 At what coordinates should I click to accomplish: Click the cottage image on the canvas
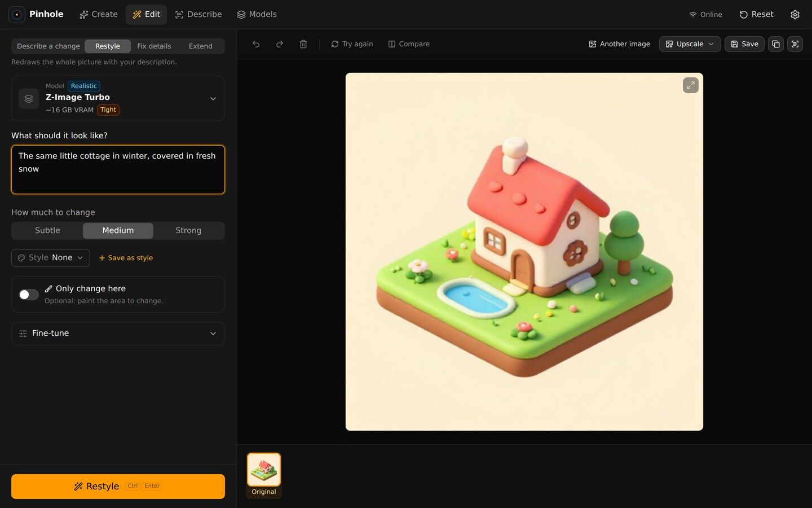pyautogui.click(x=524, y=252)
